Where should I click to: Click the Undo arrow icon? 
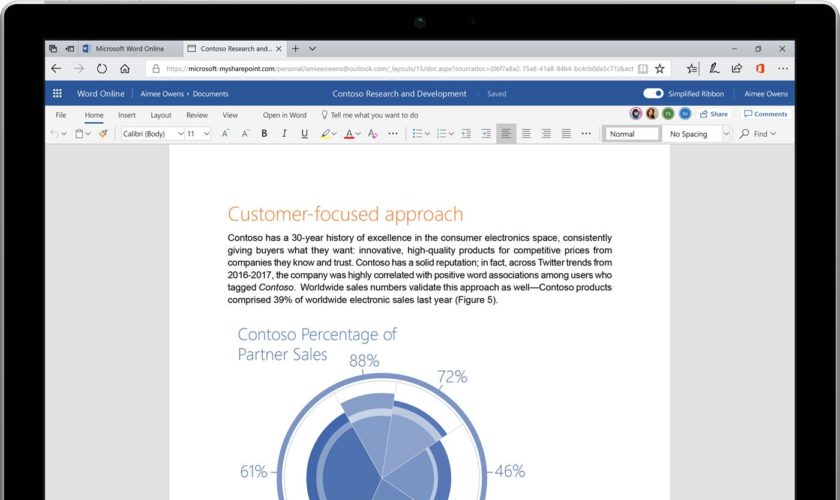pos(54,134)
